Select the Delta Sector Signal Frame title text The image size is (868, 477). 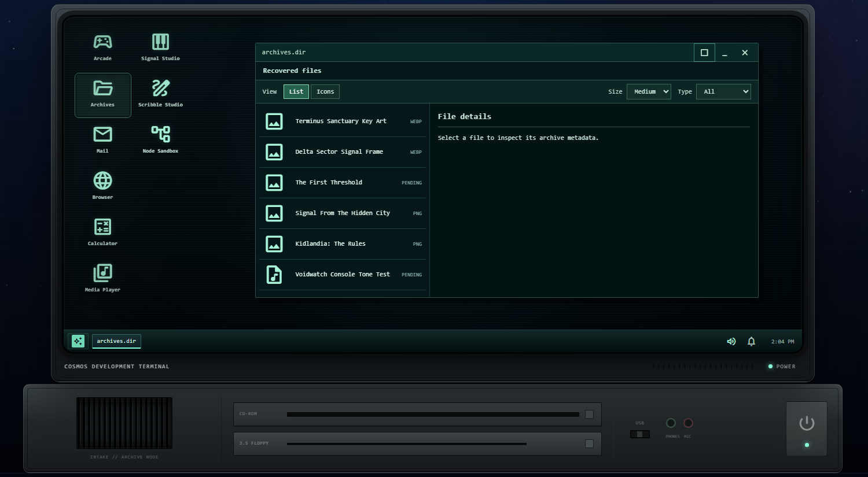339,152
